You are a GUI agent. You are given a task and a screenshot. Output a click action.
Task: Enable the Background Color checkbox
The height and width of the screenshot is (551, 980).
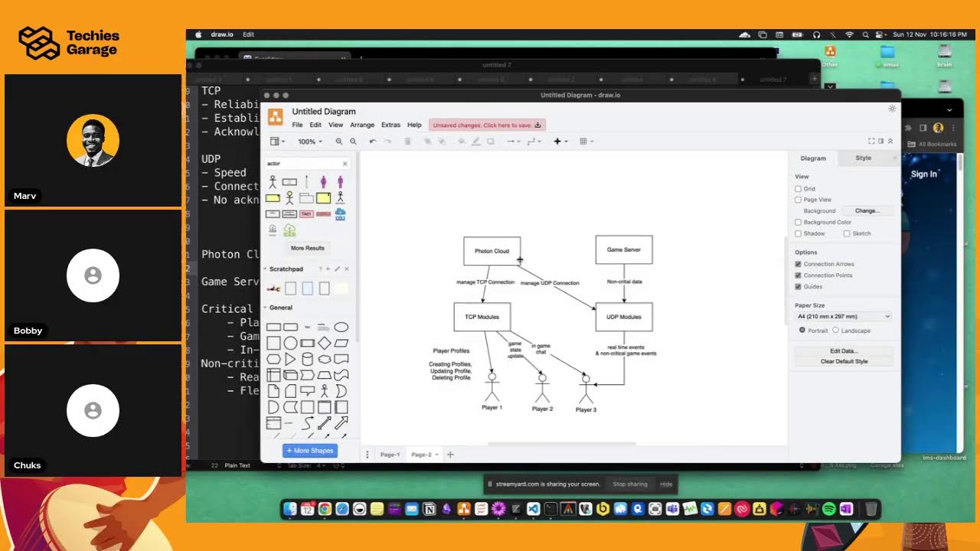click(x=799, y=223)
